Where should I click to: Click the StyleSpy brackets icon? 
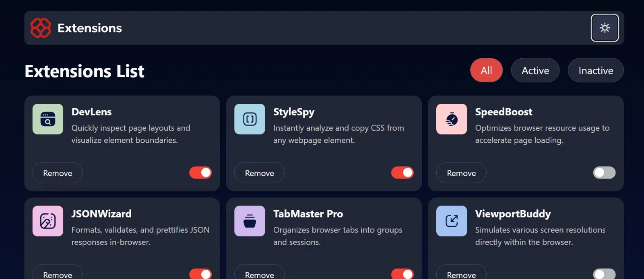[250, 119]
